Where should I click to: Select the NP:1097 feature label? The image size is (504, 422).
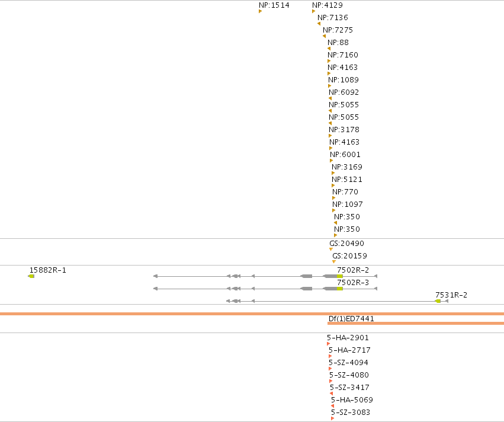pyautogui.click(x=348, y=204)
